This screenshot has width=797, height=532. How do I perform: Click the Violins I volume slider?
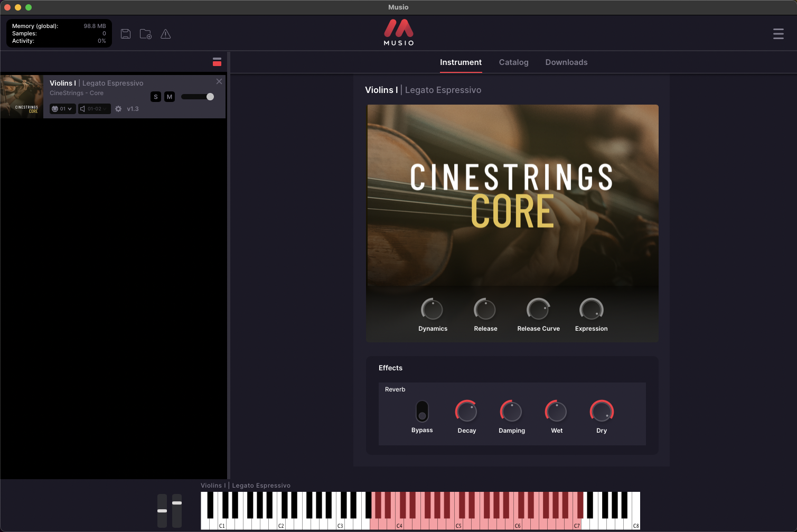point(198,97)
